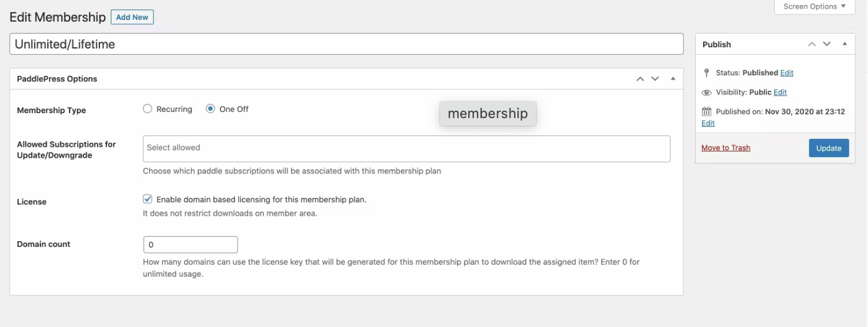This screenshot has width=868, height=327.
Task: Click the Move to Trash link
Action: (726, 148)
